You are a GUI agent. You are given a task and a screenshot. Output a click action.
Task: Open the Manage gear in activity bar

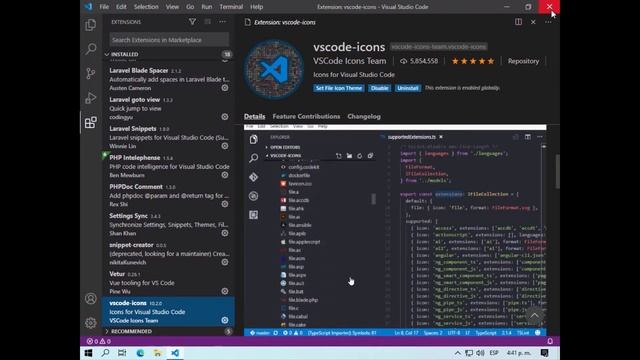(x=91, y=323)
